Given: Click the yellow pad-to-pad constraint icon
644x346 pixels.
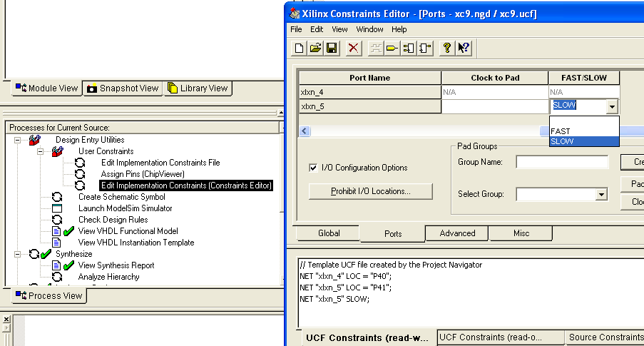Looking at the screenshot, I should point(392,48).
